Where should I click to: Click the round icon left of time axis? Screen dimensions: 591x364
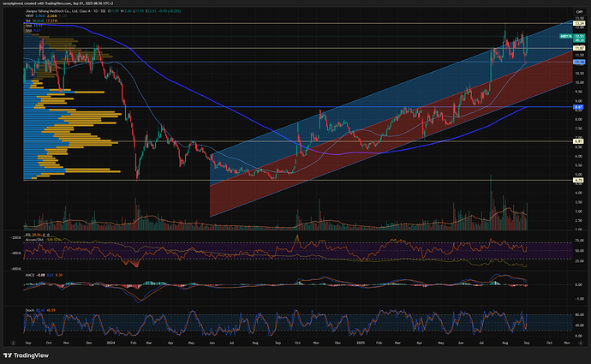pos(13,343)
